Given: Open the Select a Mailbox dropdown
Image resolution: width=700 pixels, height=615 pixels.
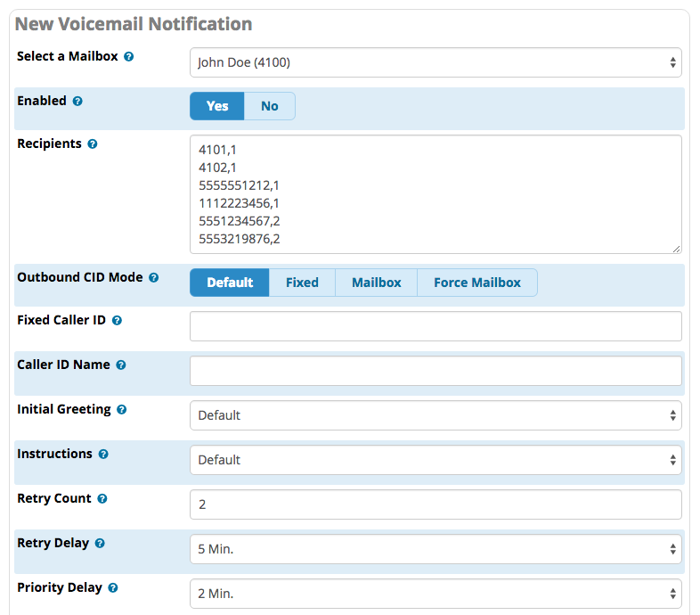Looking at the screenshot, I should pyautogui.click(x=435, y=62).
